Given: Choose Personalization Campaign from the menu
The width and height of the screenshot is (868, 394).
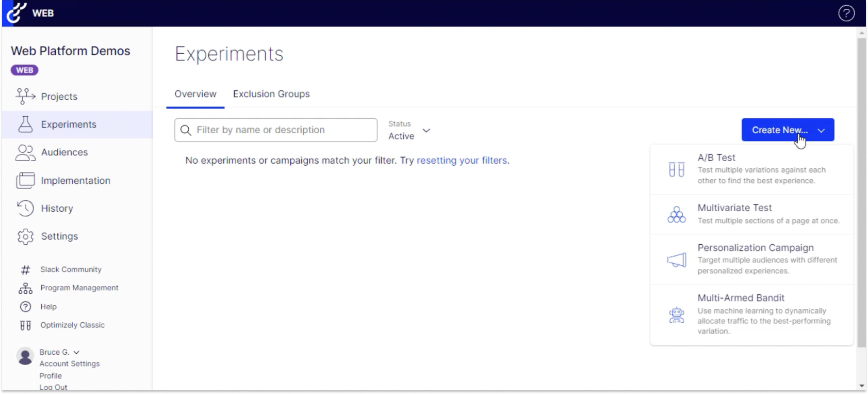Looking at the screenshot, I should (x=751, y=259).
